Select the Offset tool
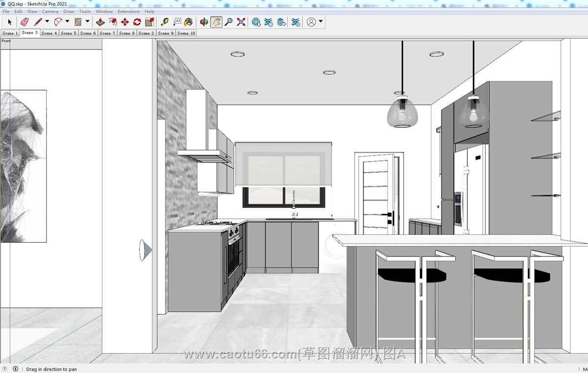 click(113, 22)
